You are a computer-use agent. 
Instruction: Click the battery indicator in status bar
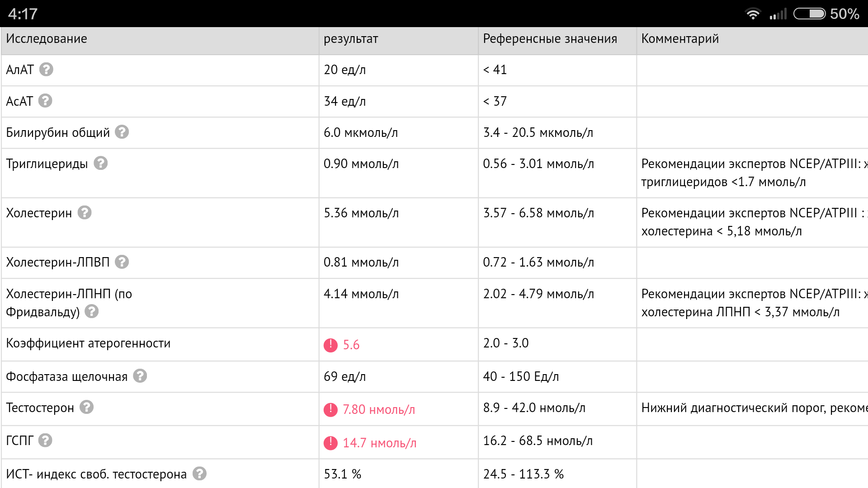point(810,14)
